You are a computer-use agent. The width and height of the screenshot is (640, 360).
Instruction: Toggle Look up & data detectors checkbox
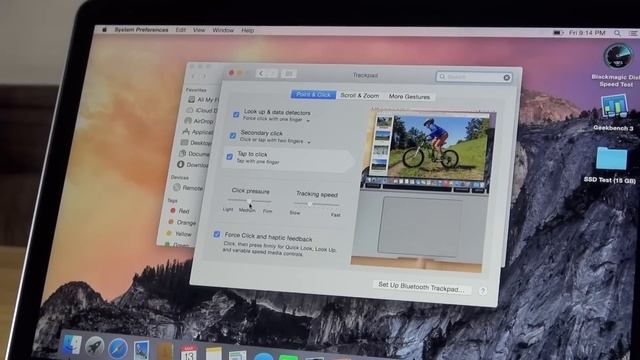[x=236, y=115]
